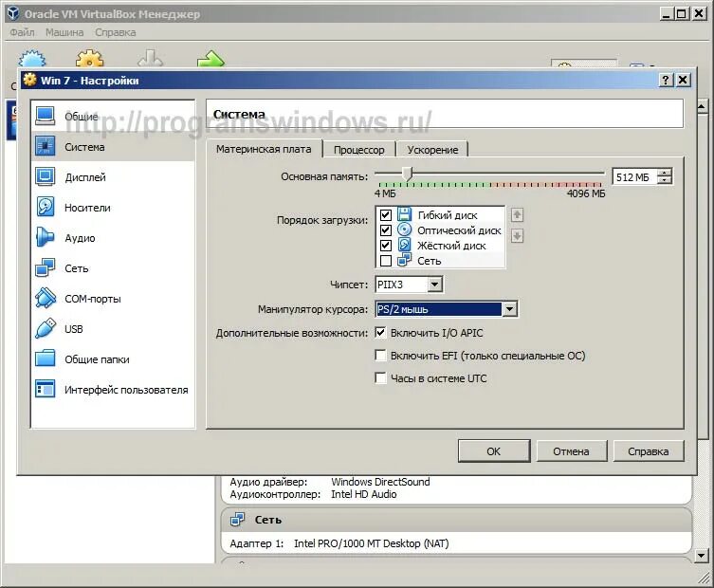The image size is (714, 588).
Task: Open the Дисплей monitor icon
Action: click(x=46, y=176)
